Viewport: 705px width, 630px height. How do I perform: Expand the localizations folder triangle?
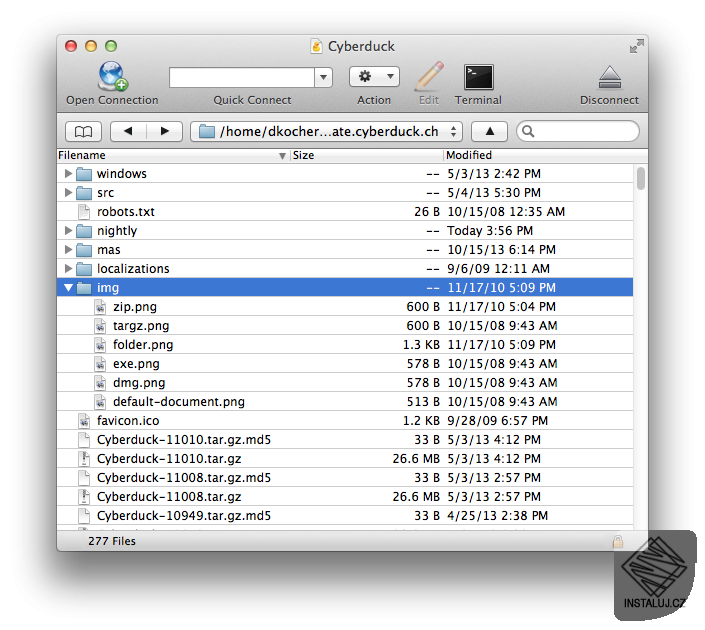(68, 268)
